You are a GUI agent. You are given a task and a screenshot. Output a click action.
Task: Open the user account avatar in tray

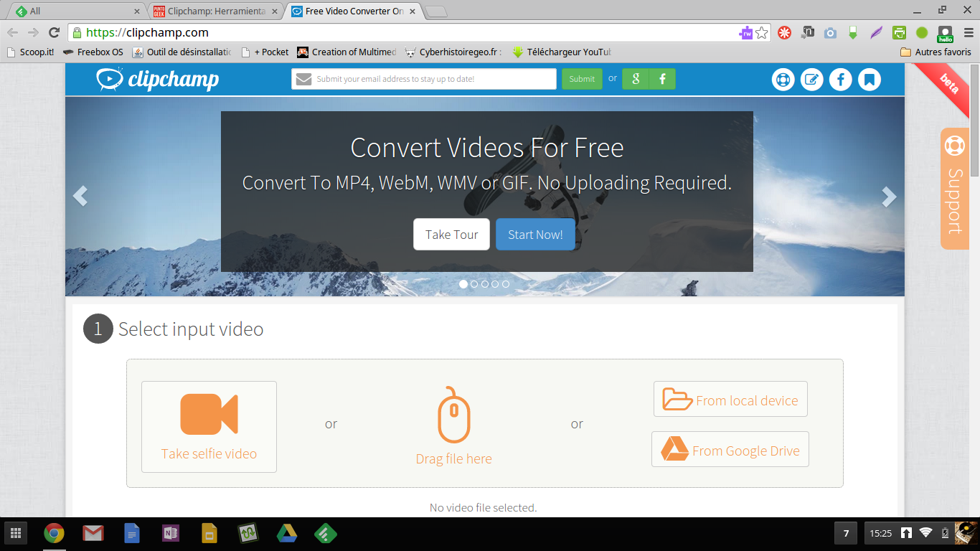tap(966, 533)
